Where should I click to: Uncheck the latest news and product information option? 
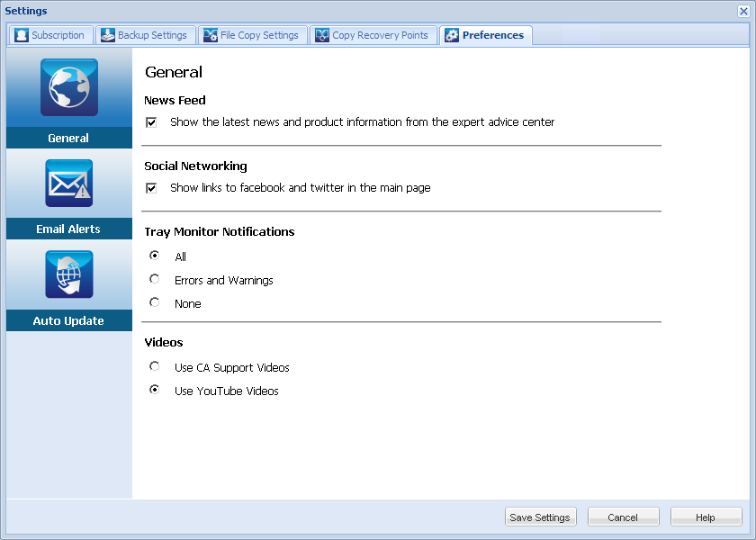coord(151,122)
